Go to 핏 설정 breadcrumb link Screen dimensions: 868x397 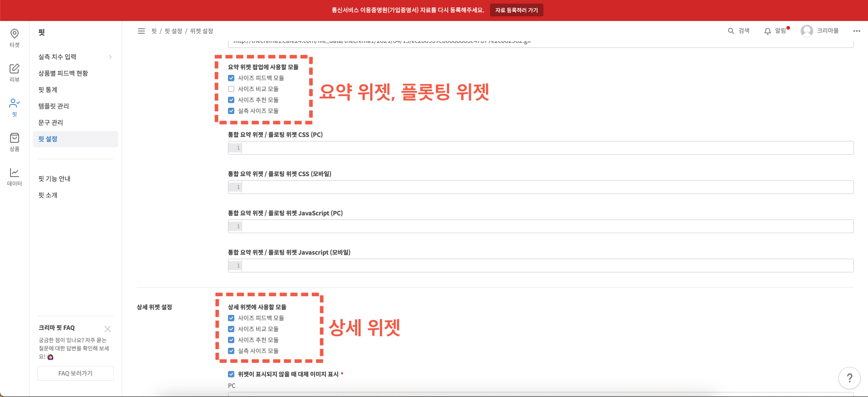click(173, 31)
